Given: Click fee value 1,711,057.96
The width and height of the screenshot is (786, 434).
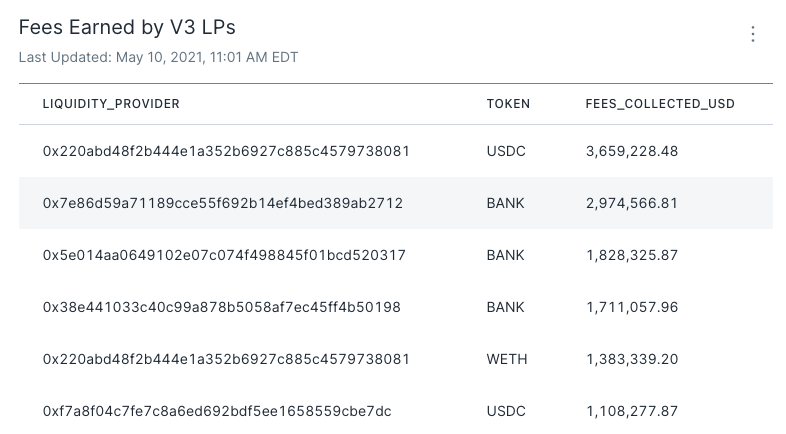Looking at the screenshot, I should point(632,307).
